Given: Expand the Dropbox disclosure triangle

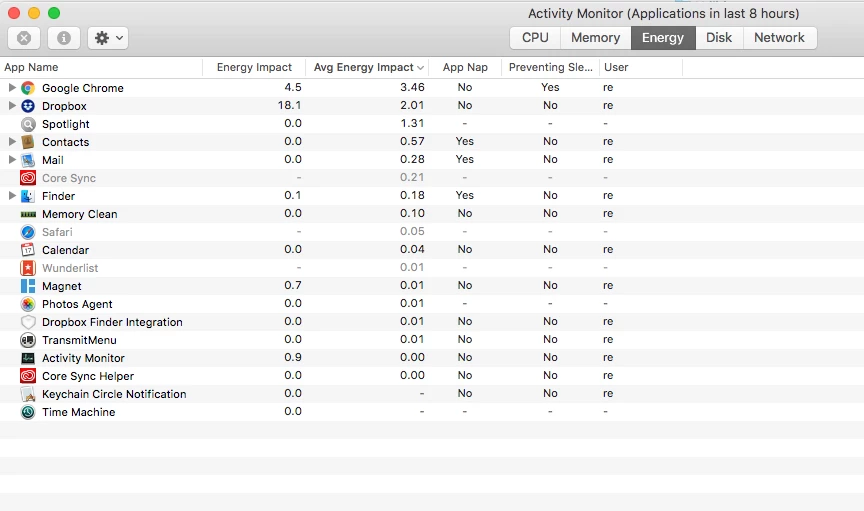Looking at the screenshot, I should [12, 106].
